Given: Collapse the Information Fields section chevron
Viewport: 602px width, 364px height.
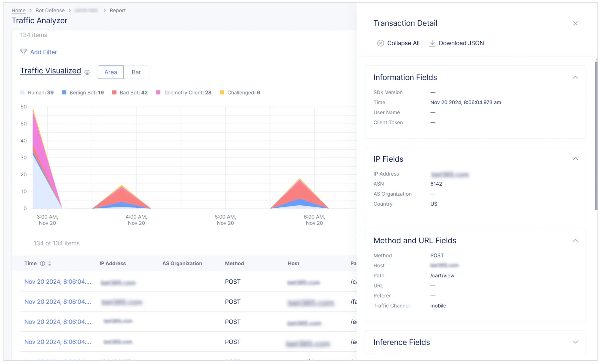Looking at the screenshot, I should (x=576, y=77).
